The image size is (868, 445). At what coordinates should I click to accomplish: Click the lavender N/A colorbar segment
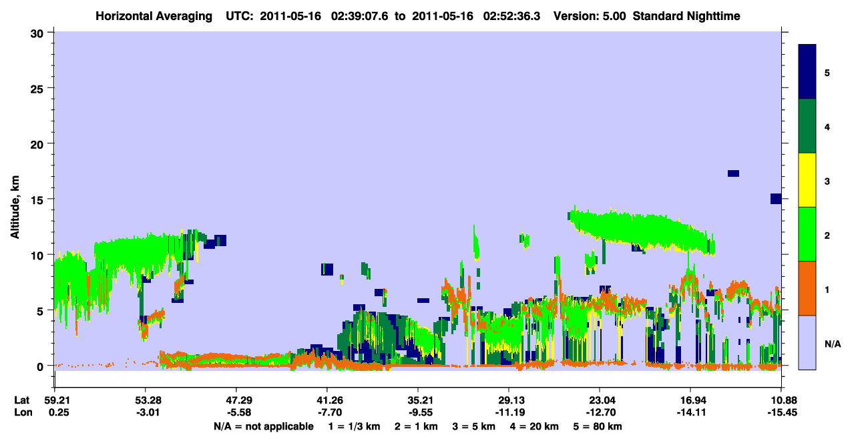pyautogui.click(x=807, y=342)
